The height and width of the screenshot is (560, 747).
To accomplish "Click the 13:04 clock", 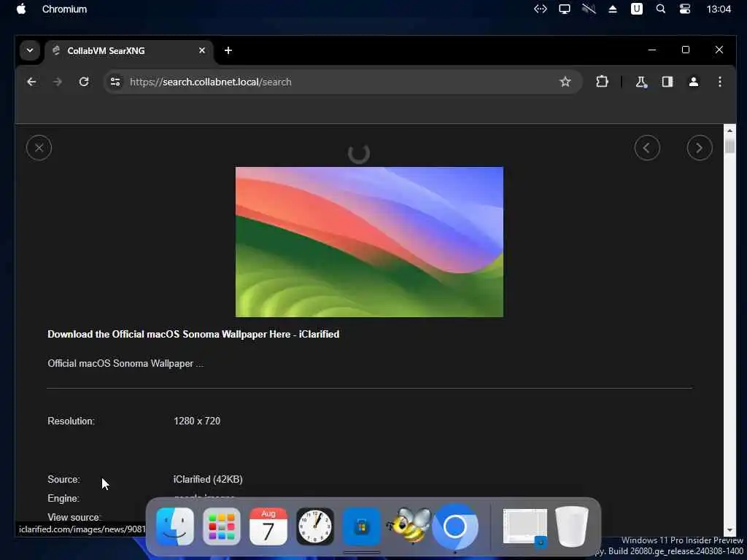I will tap(719, 9).
